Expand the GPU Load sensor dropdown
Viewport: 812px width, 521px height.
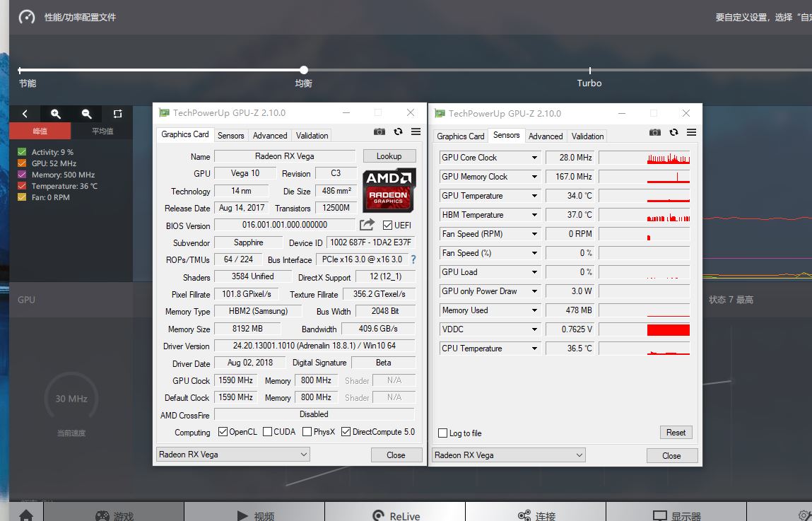point(534,272)
